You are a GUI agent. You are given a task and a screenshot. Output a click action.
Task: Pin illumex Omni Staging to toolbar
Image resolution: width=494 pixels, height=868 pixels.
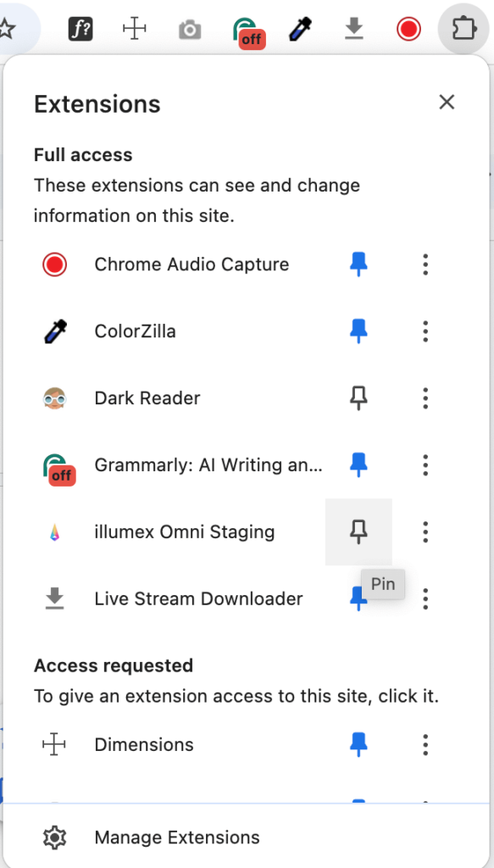click(358, 532)
